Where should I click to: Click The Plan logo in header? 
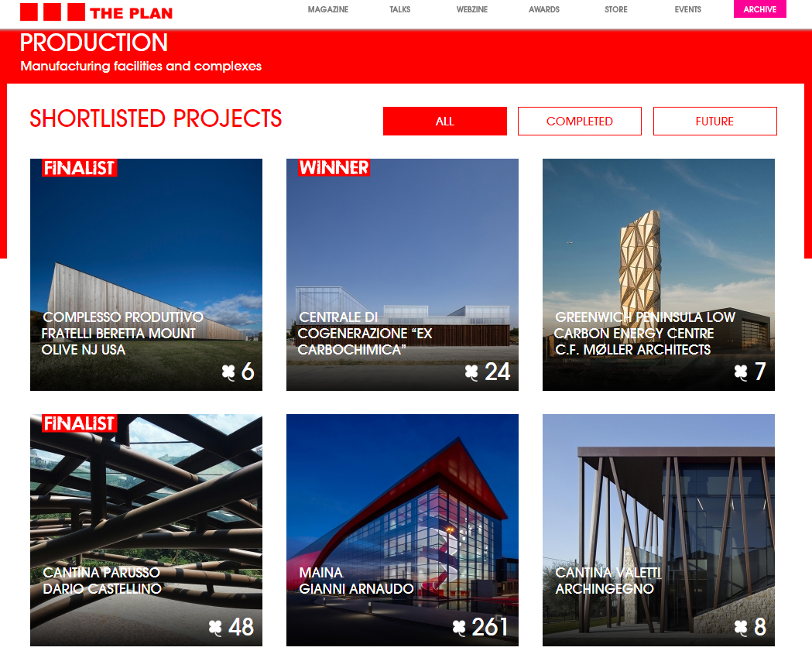point(96,12)
